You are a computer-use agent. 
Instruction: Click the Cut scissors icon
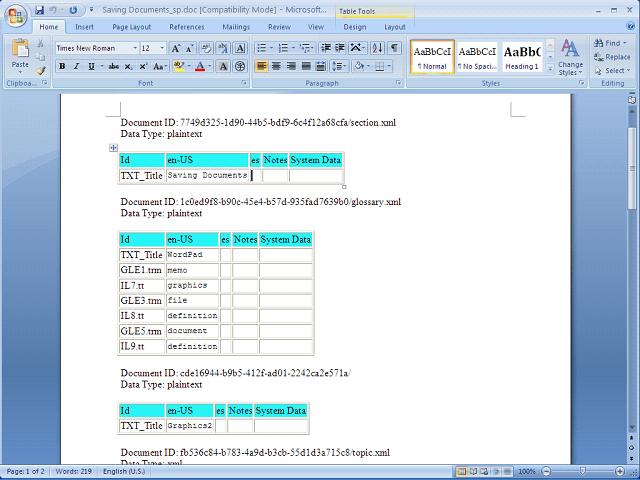click(x=40, y=43)
